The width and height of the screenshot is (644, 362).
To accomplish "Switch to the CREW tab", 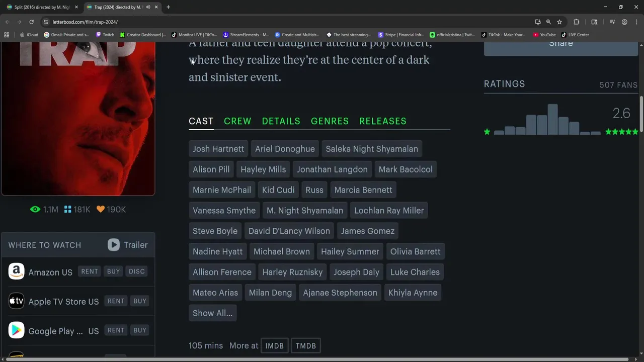I will 237,121.
